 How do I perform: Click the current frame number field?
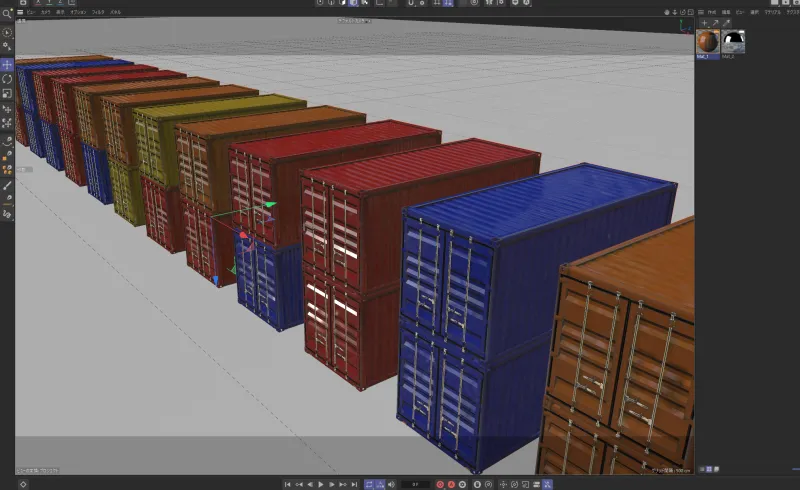pos(414,484)
